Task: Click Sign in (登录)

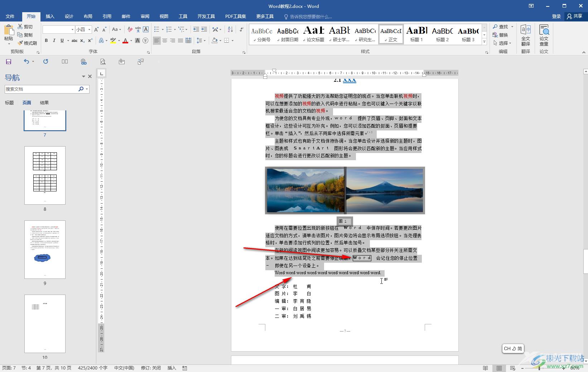Action: [556, 16]
